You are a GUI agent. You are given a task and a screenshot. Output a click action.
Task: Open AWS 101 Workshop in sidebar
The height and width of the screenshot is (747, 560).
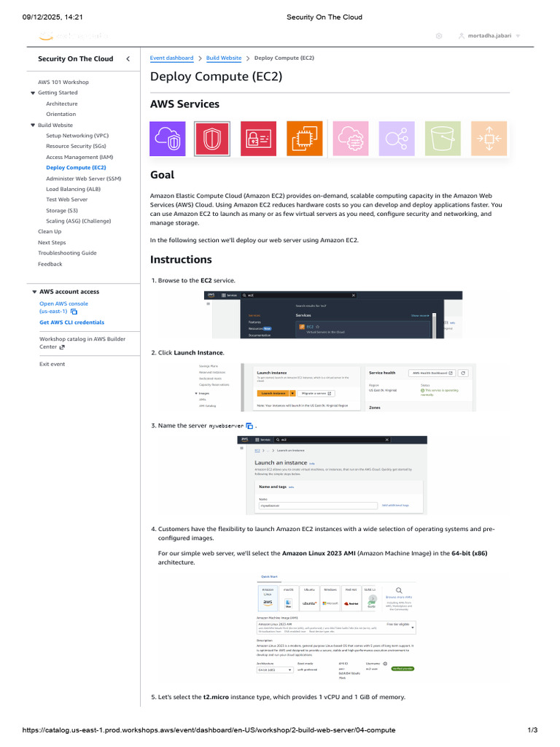[63, 82]
